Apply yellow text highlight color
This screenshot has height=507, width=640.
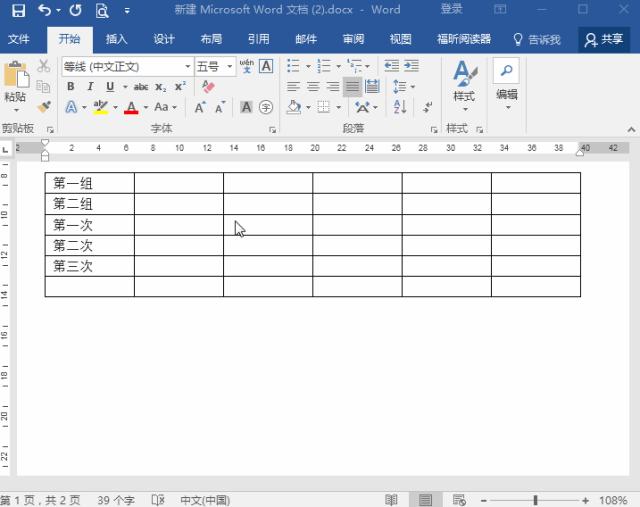(x=100, y=107)
